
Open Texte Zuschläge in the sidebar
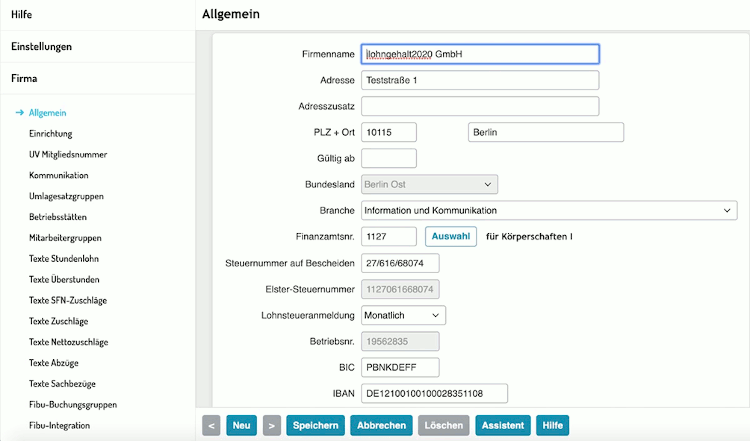(58, 321)
